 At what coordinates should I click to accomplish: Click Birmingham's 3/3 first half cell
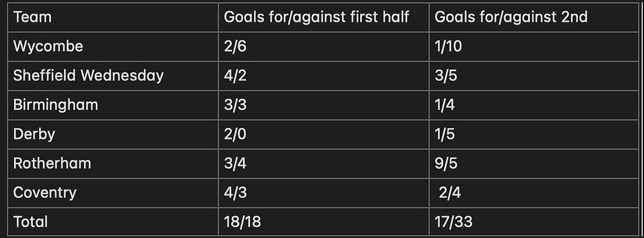click(x=324, y=105)
